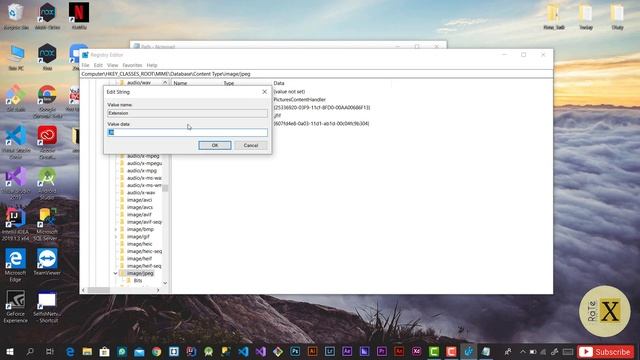Click the tree horizontal scroll right arrow
The image size is (640, 360).
click(x=158, y=290)
